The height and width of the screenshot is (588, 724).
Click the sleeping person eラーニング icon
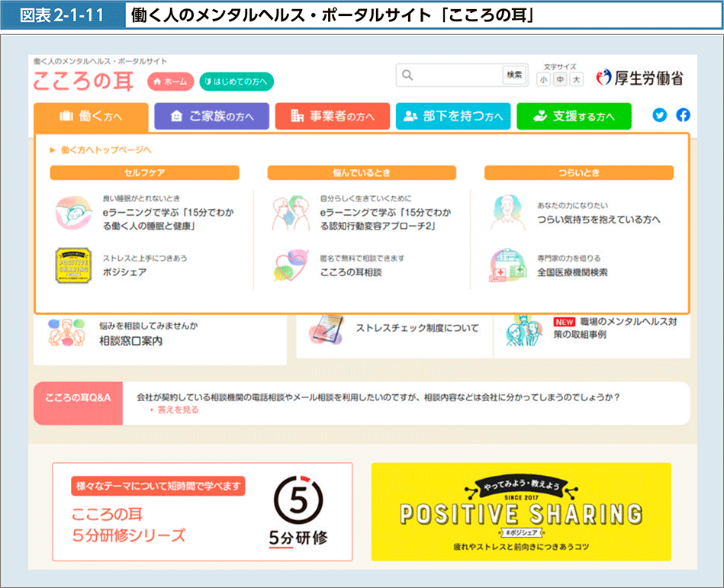(73, 214)
